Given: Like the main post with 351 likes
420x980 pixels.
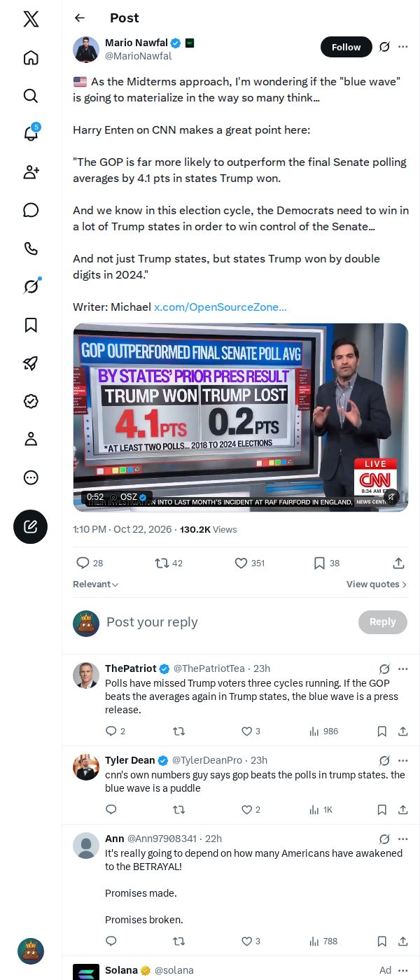Looking at the screenshot, I should click(x=250, y=563).
